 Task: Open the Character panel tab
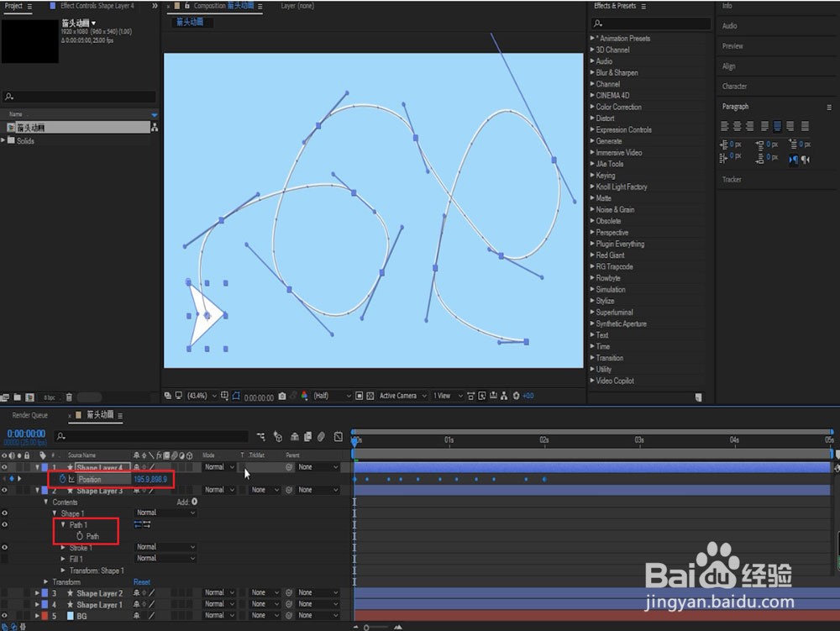pos(734,87)
